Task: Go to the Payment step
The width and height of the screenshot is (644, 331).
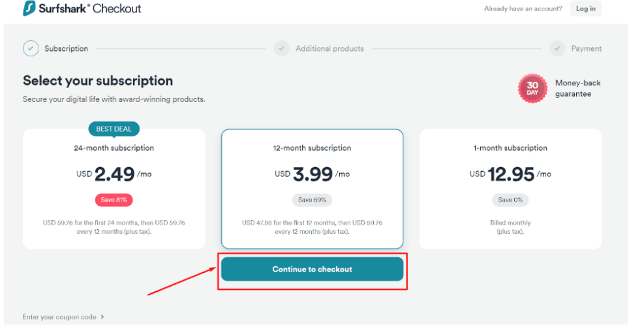Action: click(x=586, y=48)
